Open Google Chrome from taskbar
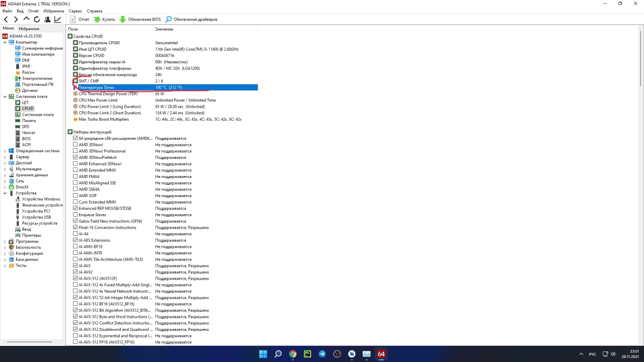This screenshot has height=362, width=644. (x=293, y=354)
